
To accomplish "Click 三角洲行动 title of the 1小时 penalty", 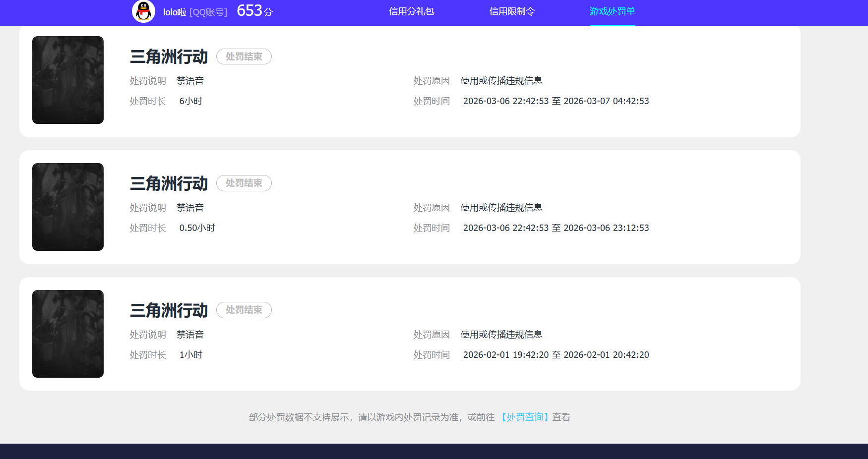I will tap(169, 310).
